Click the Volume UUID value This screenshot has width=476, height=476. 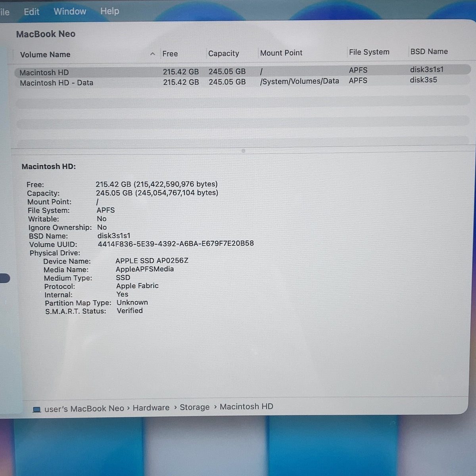pos(176,244)
